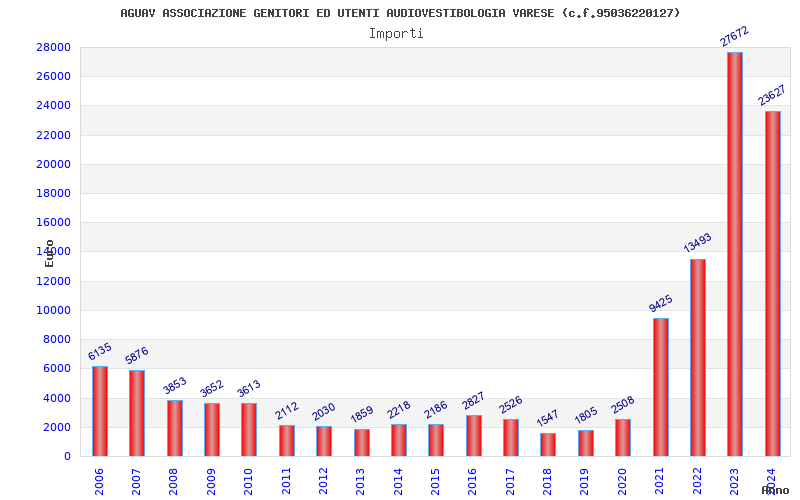Viewport: 800px width, 500px height.
Task: Click the 2019 x-axis year label
Action: click(585, 481)
